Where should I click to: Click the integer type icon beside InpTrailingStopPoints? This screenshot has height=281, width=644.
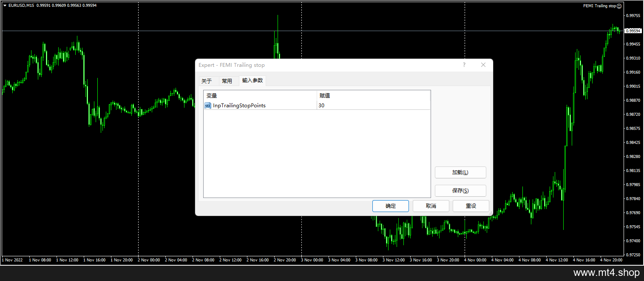208,106
